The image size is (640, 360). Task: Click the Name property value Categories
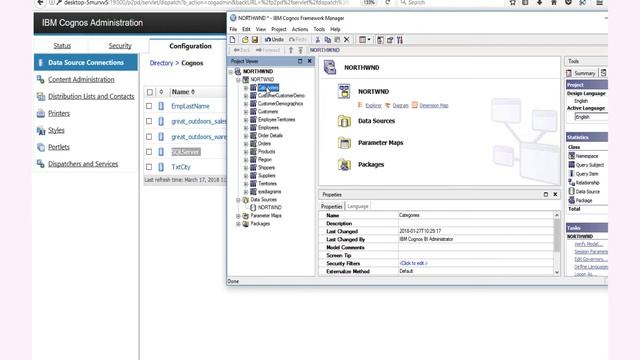pyautogui.click(x=409, y=215)
